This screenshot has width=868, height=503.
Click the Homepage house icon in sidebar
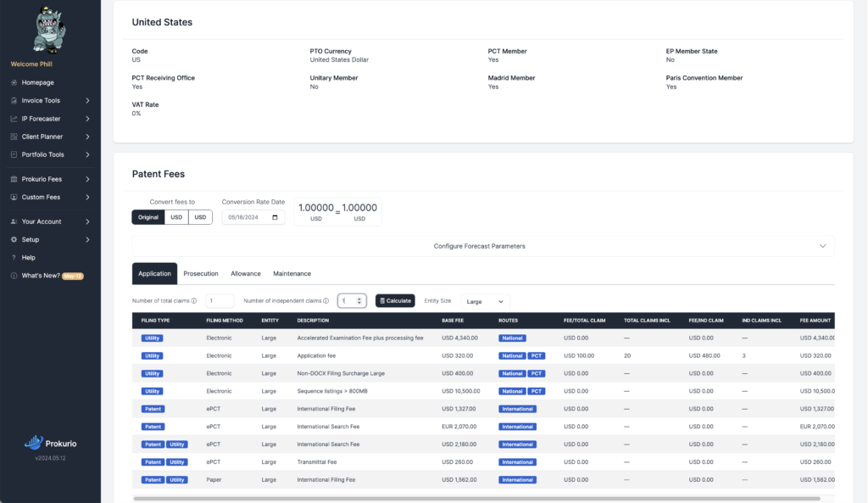coord(14,82)
